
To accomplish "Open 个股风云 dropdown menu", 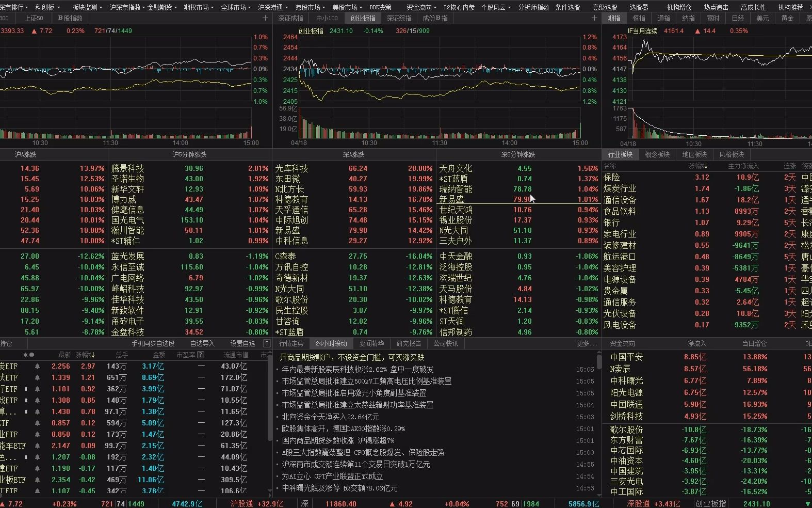I will (496, 7).
